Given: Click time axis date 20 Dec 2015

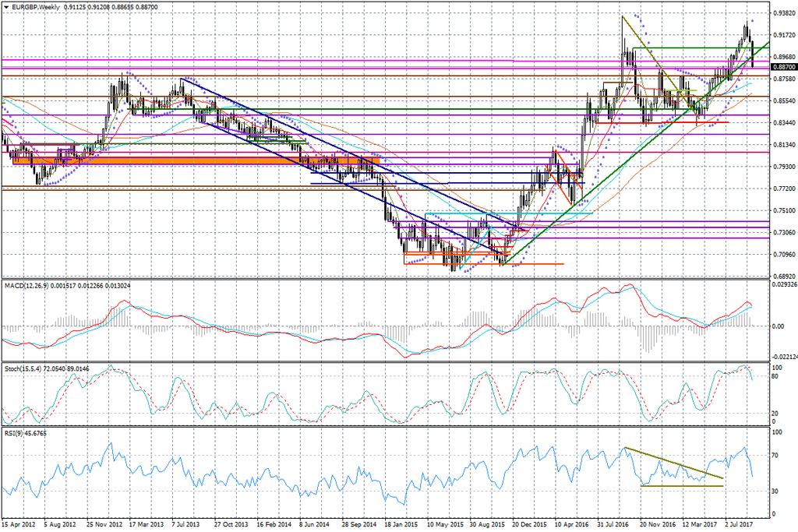Looking at the screenshot, I should pos(529,523).
